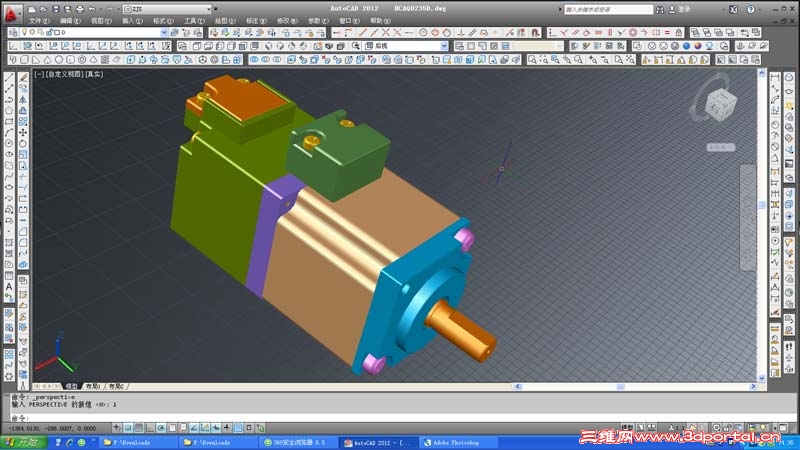Apply Fix constraint lock icon
Viewport: 800px width, 450px height.
coord(679,33)
